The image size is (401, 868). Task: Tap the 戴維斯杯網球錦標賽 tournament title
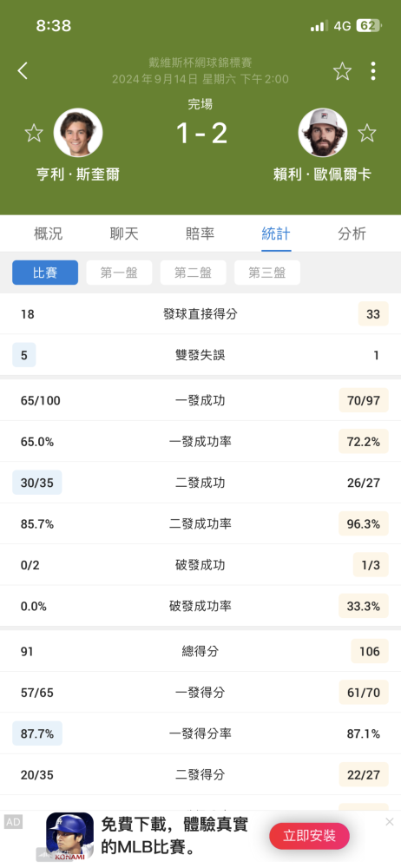tap(200, 63)
